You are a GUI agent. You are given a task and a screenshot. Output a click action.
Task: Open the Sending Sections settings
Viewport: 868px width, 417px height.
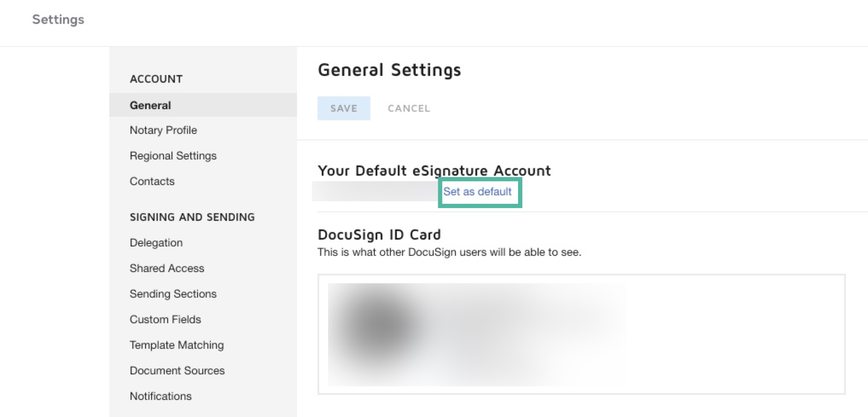pyautogui.click(x=173, y=294)
